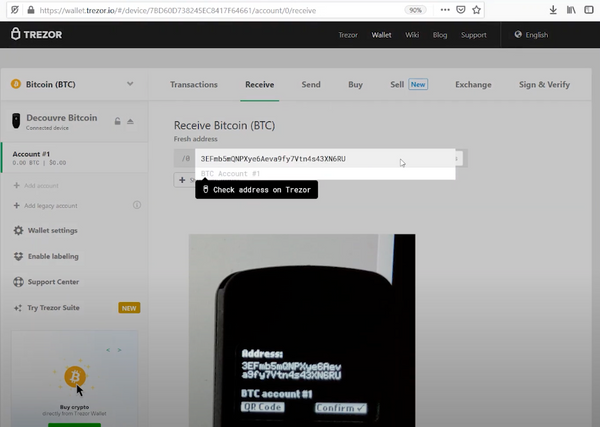Viewport: 600px width, 427px height.
Task: Open the Send tab
Action: [311, 84]
